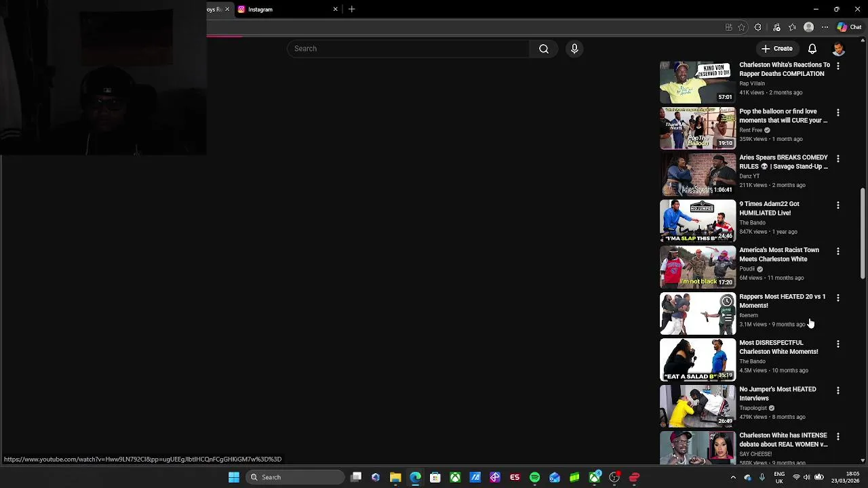
Task: Open Microsoft Store from the taskbar
Action: click(x=435, y=477)
